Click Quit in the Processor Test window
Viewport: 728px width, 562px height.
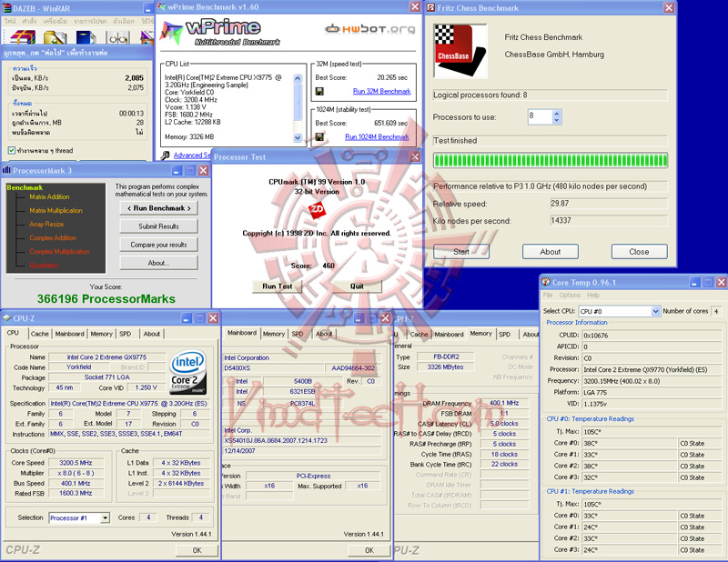[x=357, y=286]
